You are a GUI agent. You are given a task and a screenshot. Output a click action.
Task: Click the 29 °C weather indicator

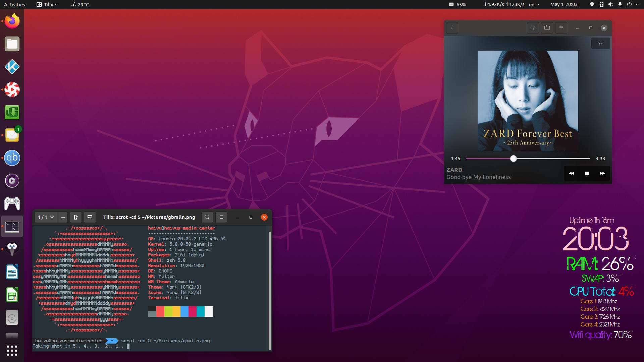[x=80, y=4]
